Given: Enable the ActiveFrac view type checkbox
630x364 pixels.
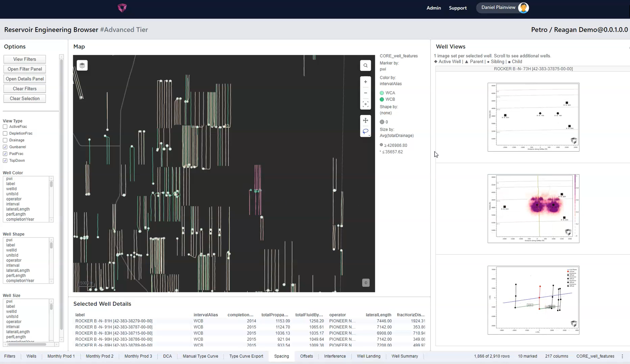Looking at the screenshot, I should [x=5, y=127].
